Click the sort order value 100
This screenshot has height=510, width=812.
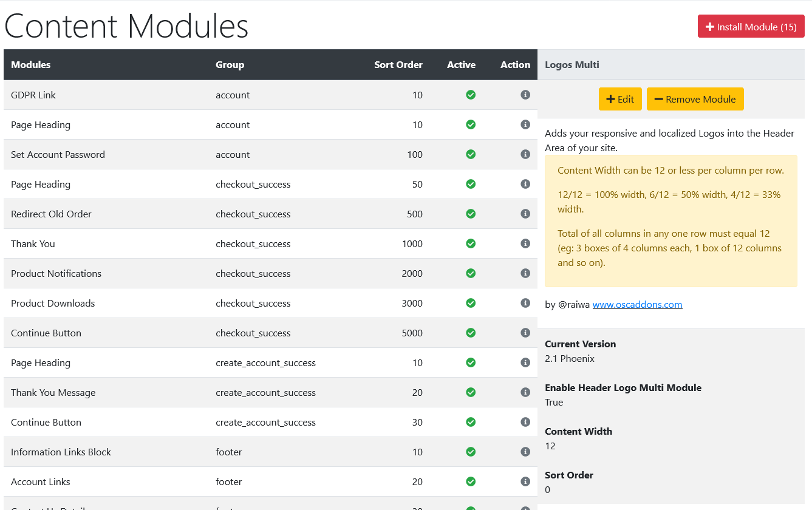[x=415, y=154]
